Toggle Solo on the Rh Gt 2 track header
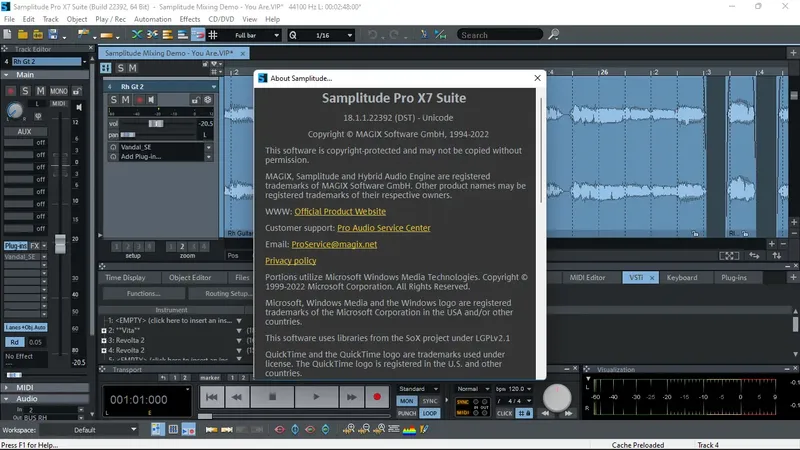 coord(114,100)
